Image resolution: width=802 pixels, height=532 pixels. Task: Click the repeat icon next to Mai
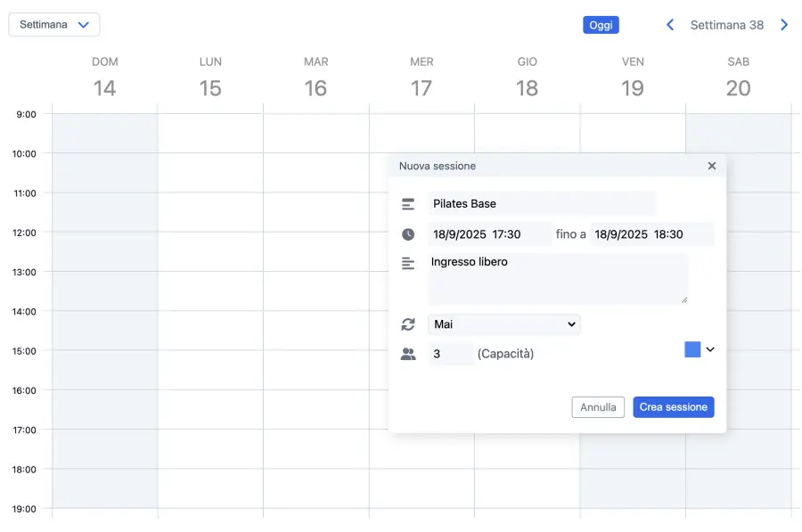click(x=408, y=324)
